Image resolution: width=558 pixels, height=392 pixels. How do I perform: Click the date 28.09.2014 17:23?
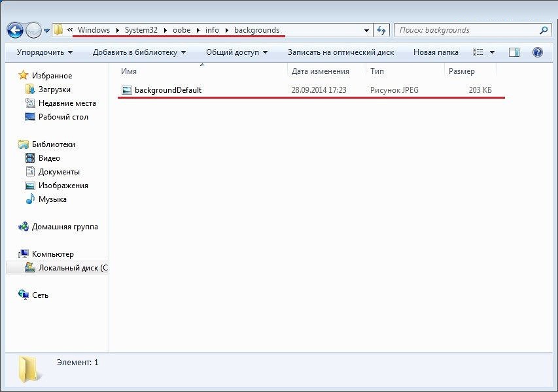[x=319, y=90]
